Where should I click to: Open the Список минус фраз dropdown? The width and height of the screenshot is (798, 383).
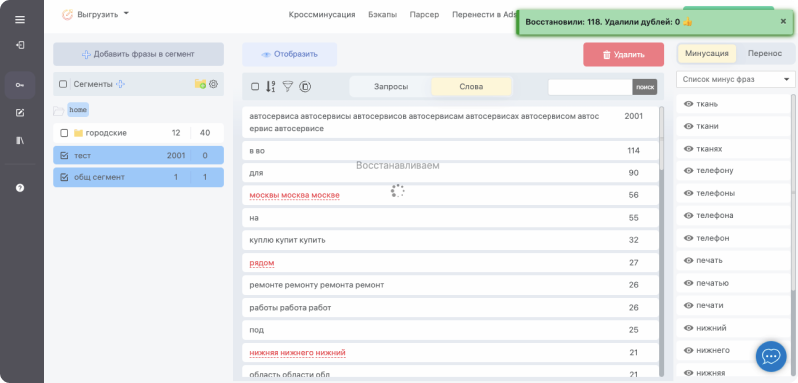click(735, 79)
